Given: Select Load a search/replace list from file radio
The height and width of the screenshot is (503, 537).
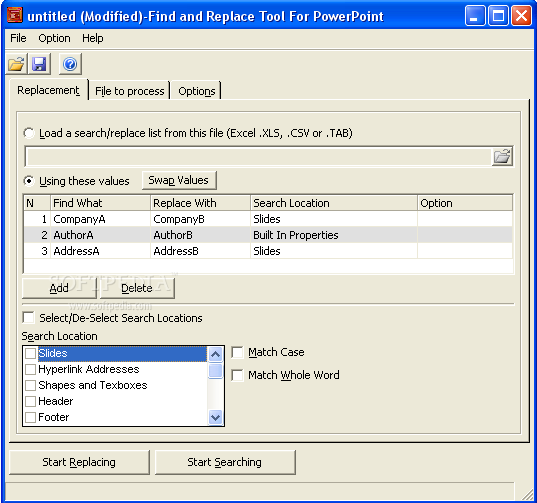Looking at the screenshot, I should [x=29, y=133].
